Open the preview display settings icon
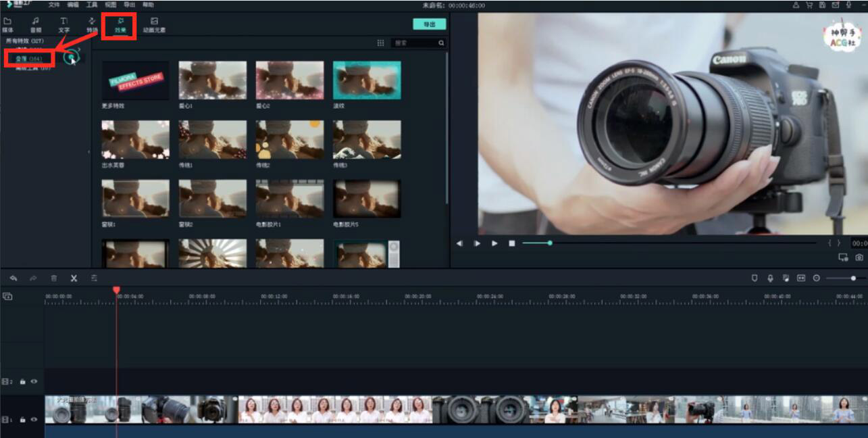 (x=843, y=258)
